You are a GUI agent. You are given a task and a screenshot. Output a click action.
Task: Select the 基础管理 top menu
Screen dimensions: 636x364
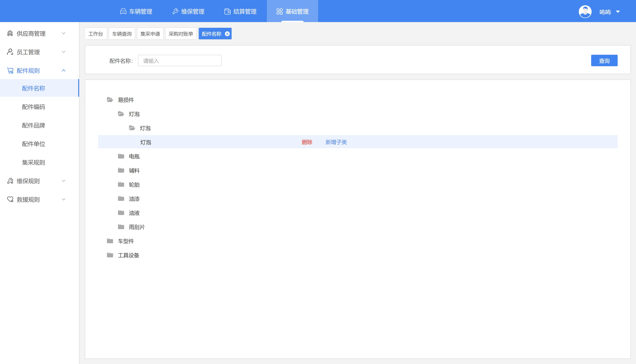point(292,11)
